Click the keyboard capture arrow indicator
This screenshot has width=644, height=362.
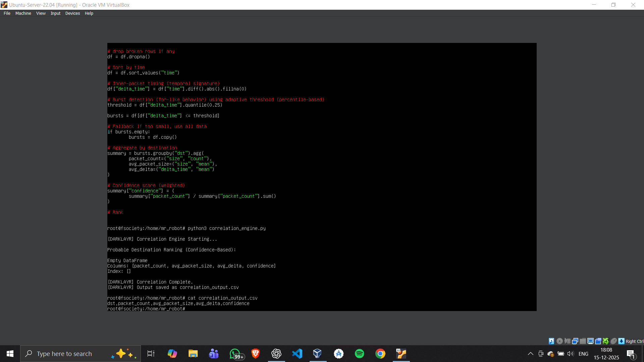click(621, 341)
